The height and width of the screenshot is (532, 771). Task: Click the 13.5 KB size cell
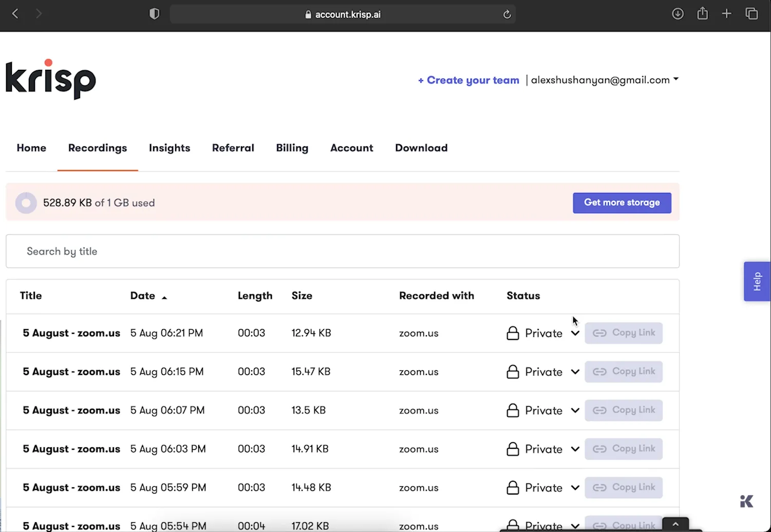point(308,410)
